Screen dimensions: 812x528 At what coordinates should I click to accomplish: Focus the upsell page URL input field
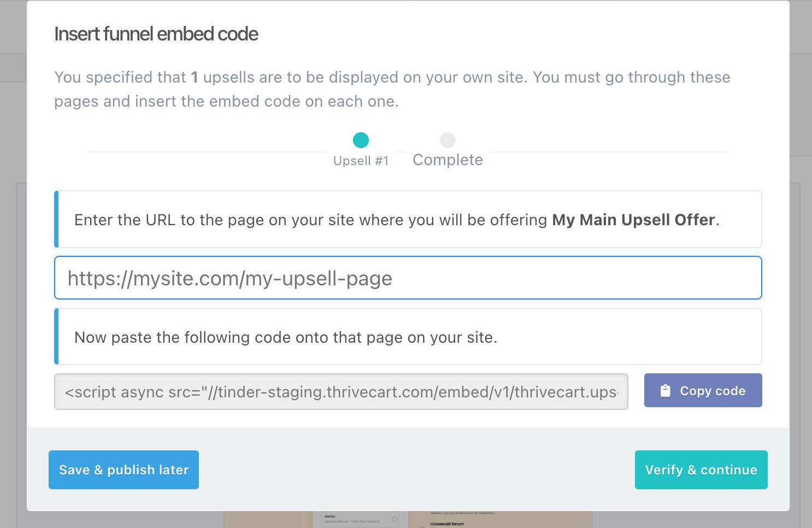(x=408, y=278)
